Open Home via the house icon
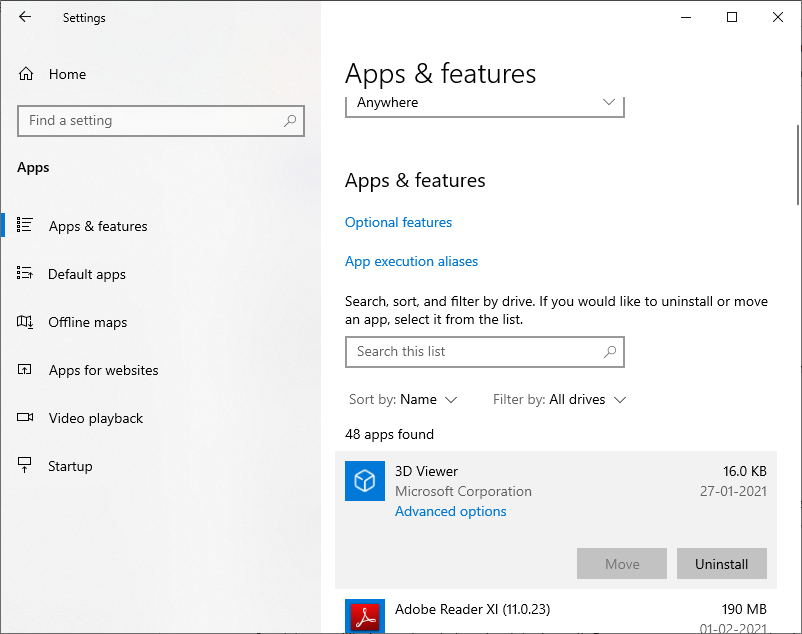 26,74
